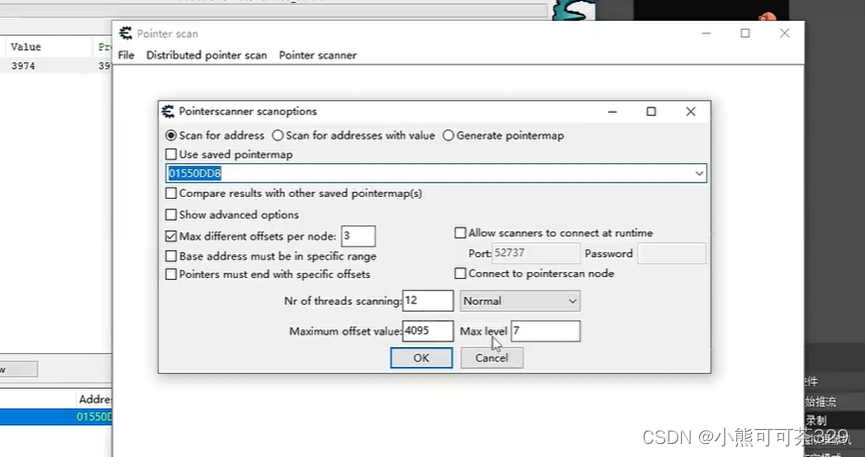Enable Allow scanners to connect at runtime
This screenshot has width=865, height=457.
point(460,233)
